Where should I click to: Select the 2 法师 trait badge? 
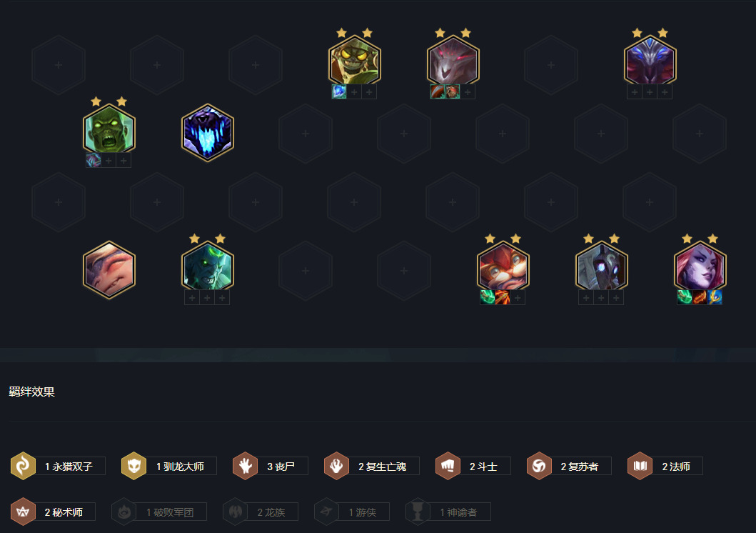pos(665,466)
